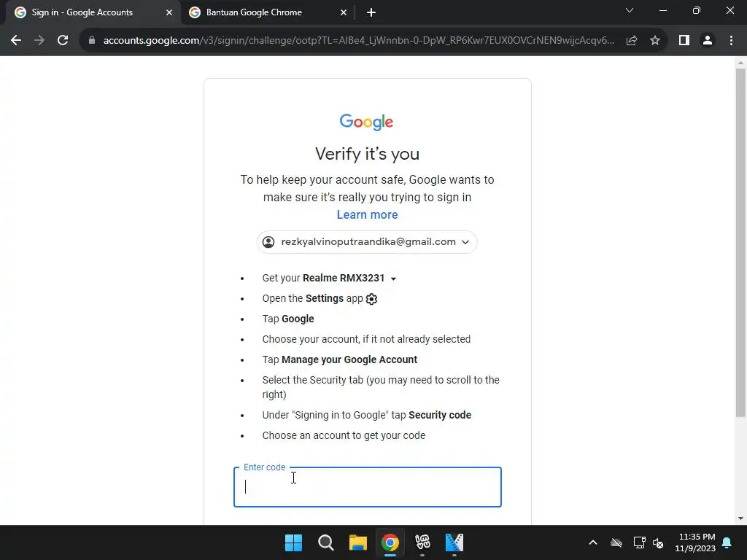Open the Chrome profile icon
The height and width of the screenshot is (560, 747).
[708, 41]
